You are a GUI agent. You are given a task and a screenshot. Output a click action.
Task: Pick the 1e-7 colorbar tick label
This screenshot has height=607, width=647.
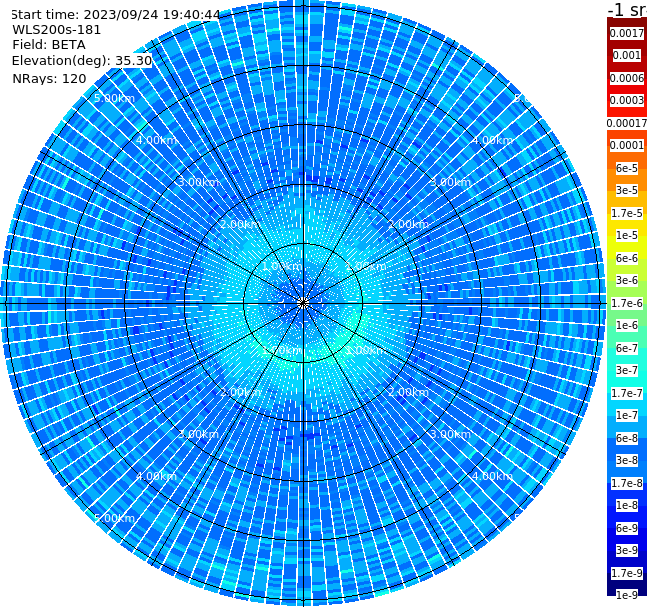tap(627, 415)
